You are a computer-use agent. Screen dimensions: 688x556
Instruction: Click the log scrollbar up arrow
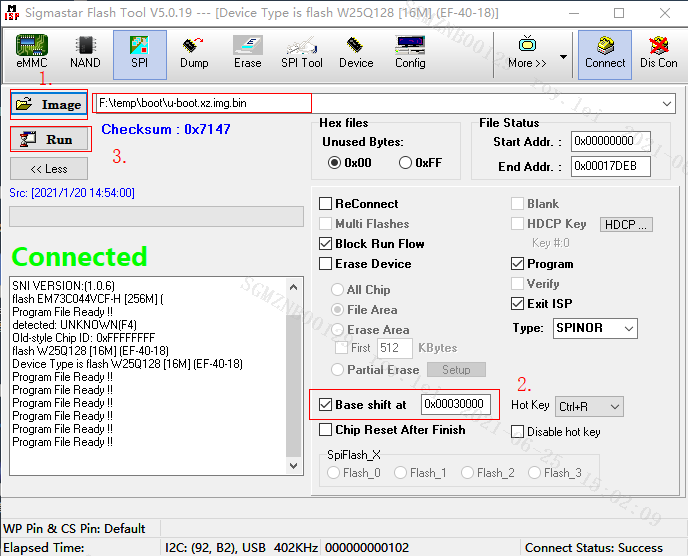pos(294,287)
